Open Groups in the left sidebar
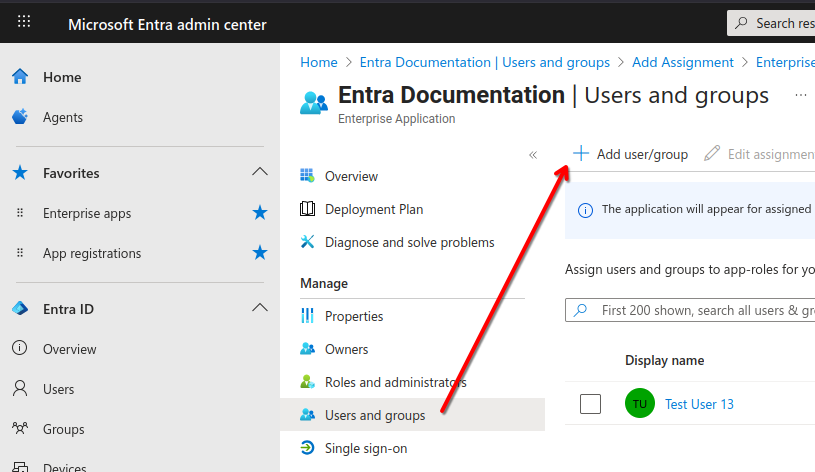 pyautogui.click(x=63, y=429)
